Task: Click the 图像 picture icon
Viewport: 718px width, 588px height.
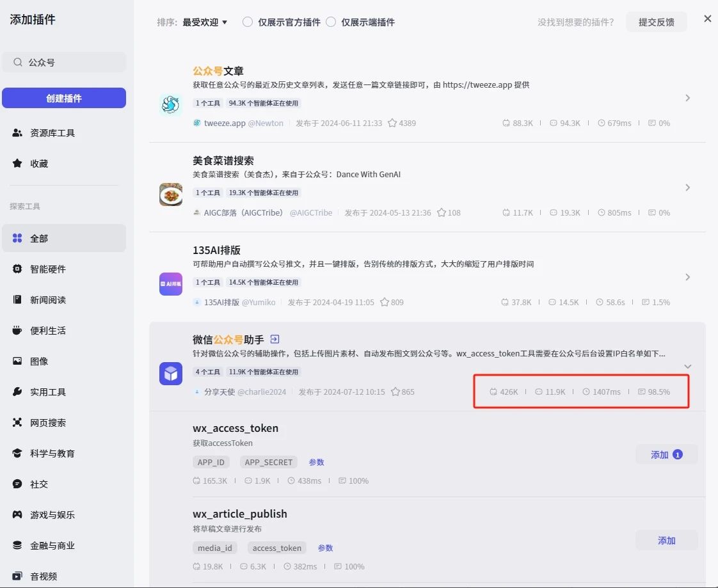Action: point(17,361)
